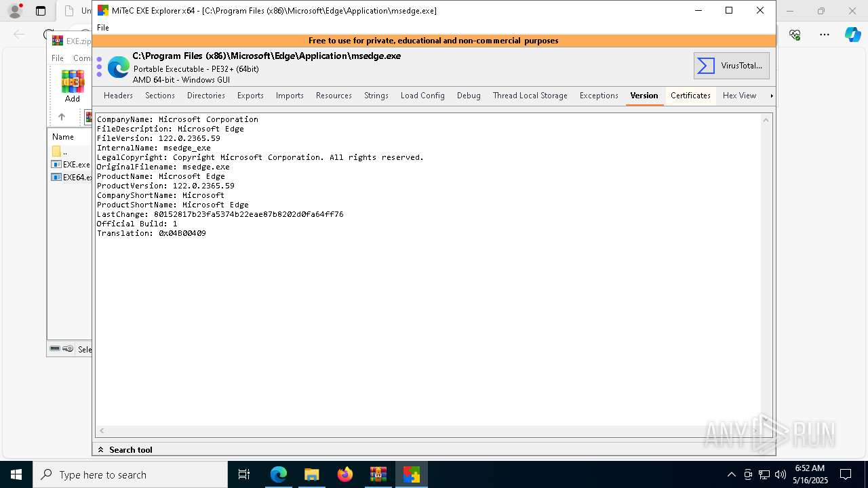Open VirusTotal lookup button

pyautogui.click(x=731, y=66)
